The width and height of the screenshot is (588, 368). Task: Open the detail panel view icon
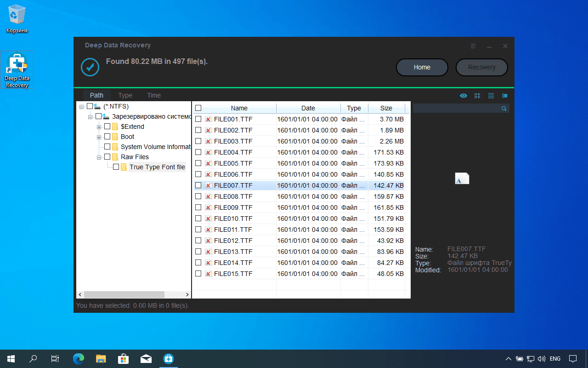tap(504, 96)
